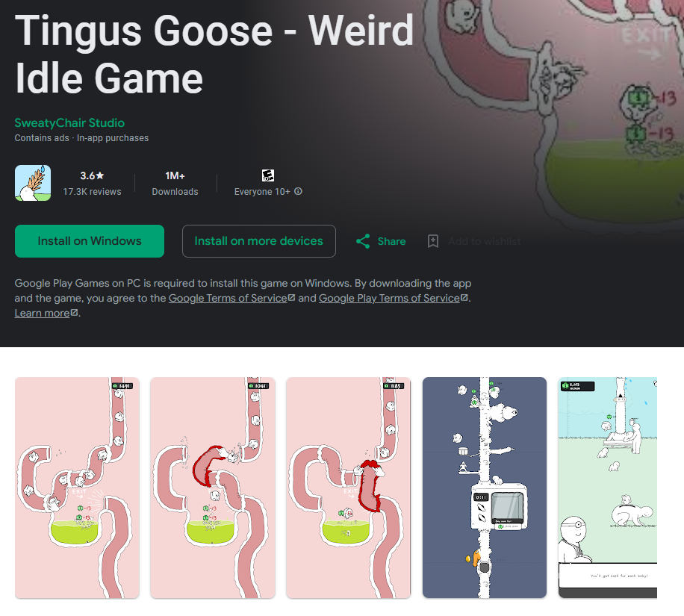Open the third gameplay screenshot
This screenshot has height=616, width=684.
coord(348,488)
